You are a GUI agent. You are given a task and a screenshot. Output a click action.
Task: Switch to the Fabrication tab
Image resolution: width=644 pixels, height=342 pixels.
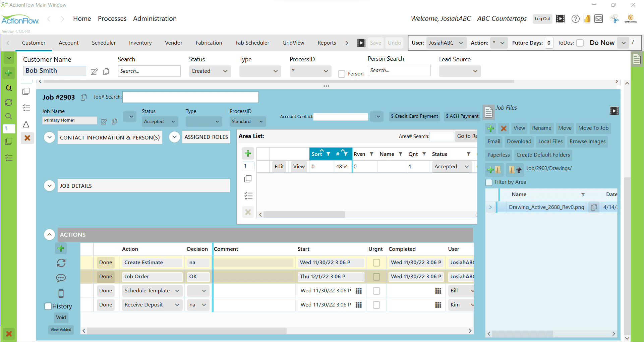209,43
